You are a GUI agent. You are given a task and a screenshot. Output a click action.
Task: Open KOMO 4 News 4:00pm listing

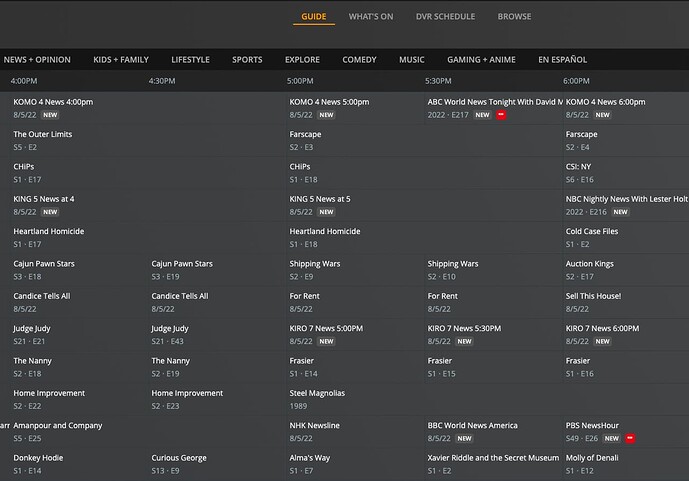148,108
